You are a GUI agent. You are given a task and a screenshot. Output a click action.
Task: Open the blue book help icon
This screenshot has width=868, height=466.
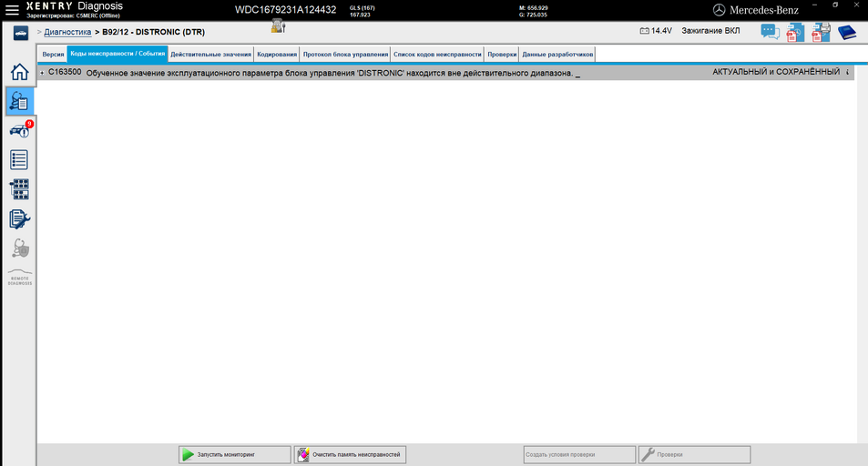(x=847, y=32)
